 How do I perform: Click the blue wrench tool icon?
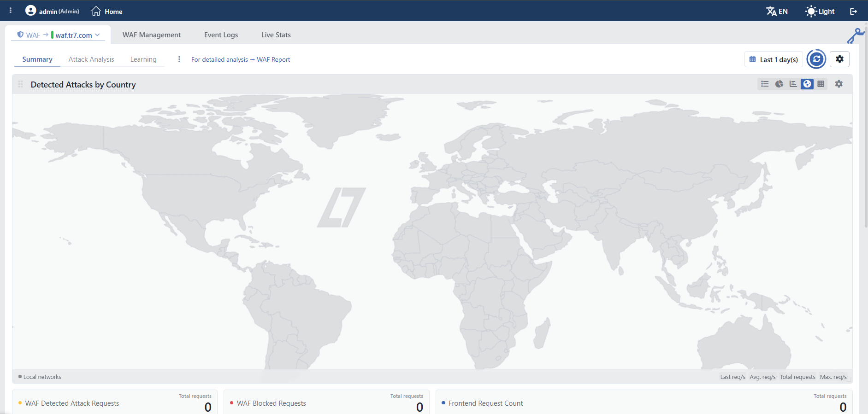(856, 36)
